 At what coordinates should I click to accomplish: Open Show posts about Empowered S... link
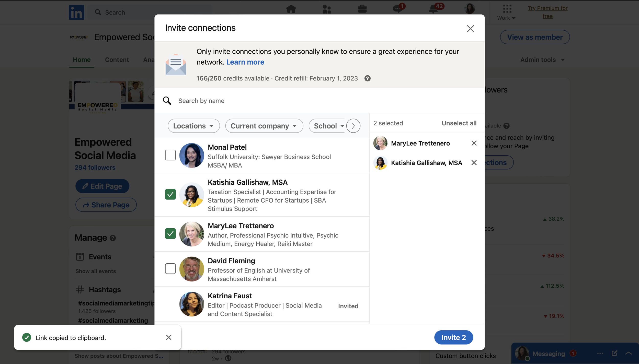[x=119, y=356]
